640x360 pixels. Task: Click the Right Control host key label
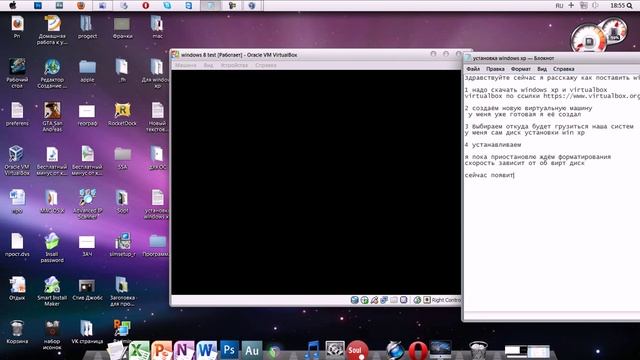click(x=446, y=300)
